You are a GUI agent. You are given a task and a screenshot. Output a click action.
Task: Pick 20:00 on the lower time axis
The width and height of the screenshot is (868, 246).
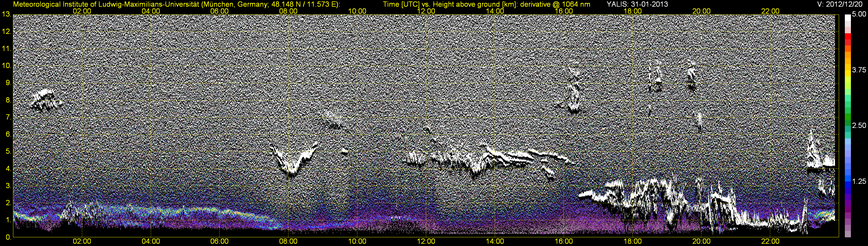[x=701, y=241]
